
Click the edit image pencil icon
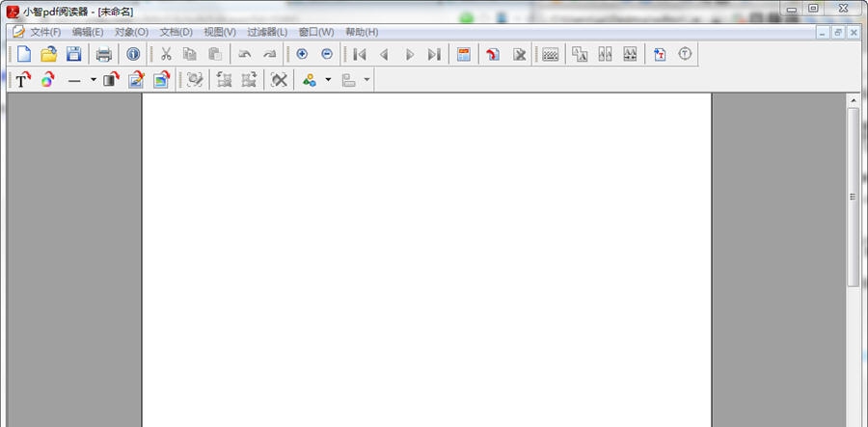136,80
